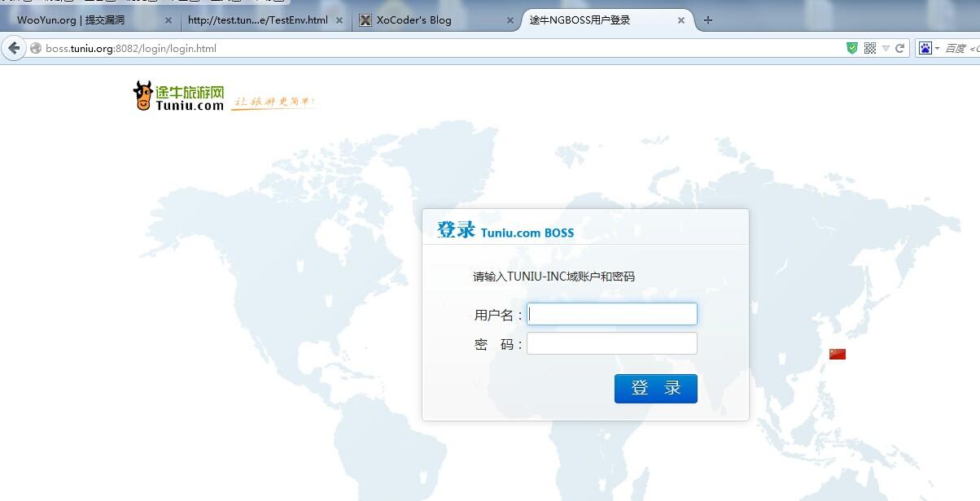980x501 pixels.
Task: Close the XoCoder's Blog tab
Action: click(x=510, y=20)
